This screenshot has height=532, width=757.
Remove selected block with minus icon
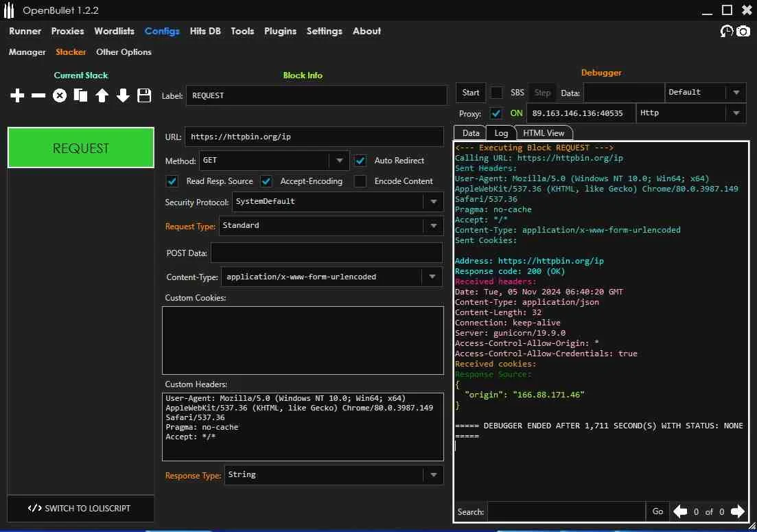[38, 95]
